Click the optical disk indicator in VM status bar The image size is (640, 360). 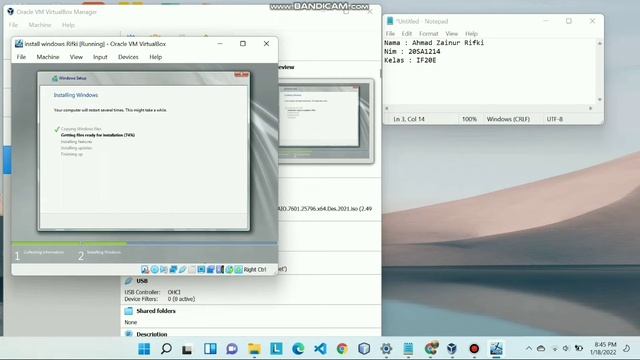154,269
